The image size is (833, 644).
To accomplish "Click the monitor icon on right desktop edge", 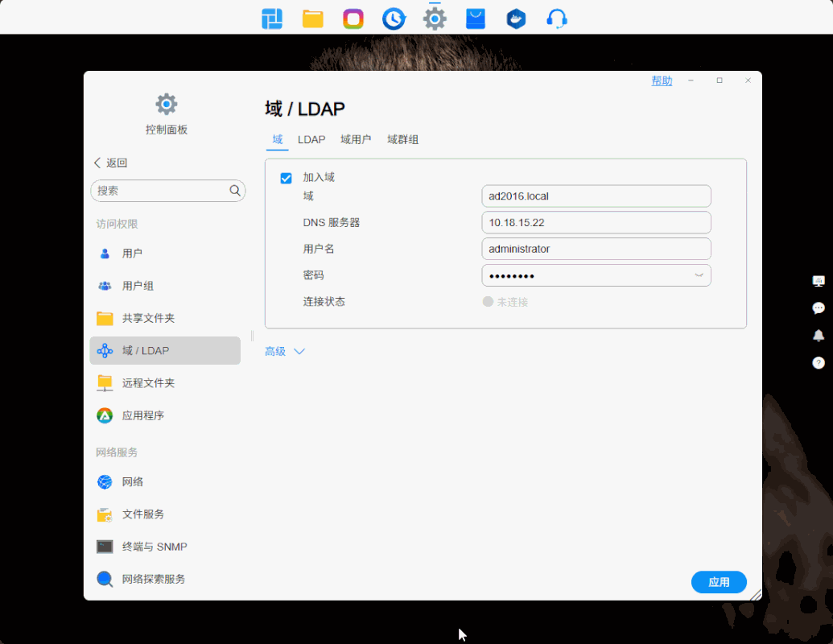I will tap(819, 281).
